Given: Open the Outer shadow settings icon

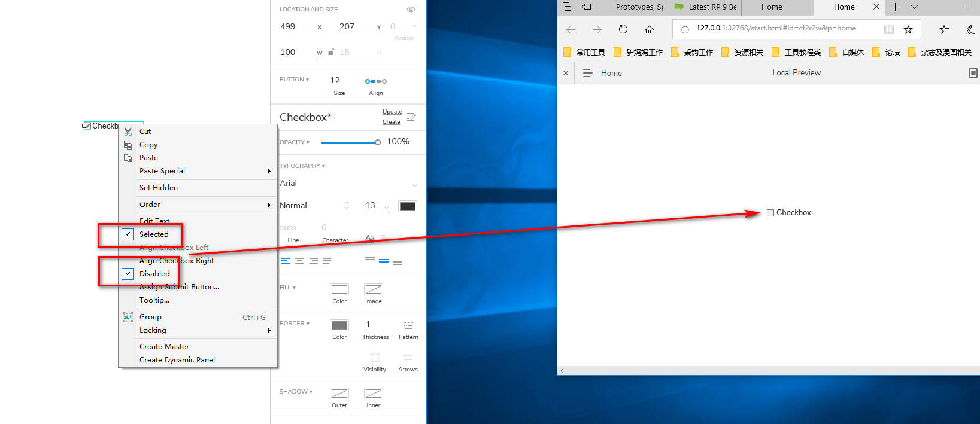Looking at the screenshot, I should coord(339,394).
